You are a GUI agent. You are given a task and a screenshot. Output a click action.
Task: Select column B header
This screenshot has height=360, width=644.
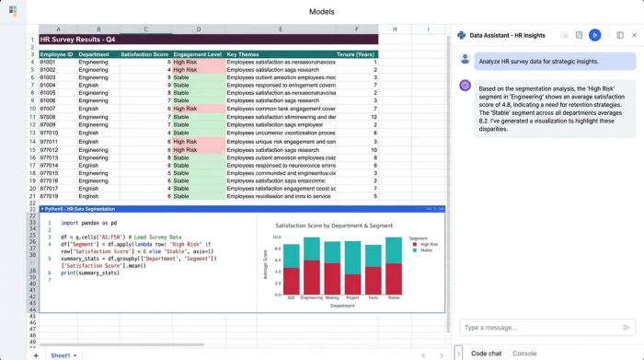coord(98,29)
